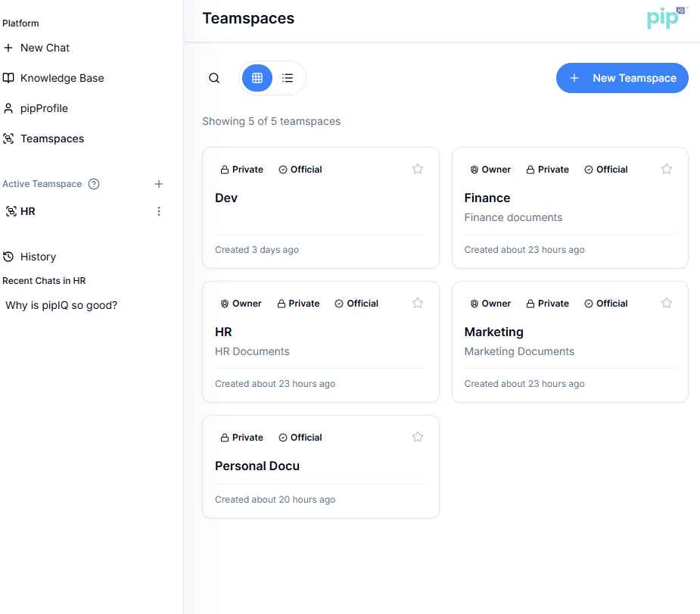Viewport: 700px width, 614px height.
Task: Open History in the sidebar
Action: 38,257
